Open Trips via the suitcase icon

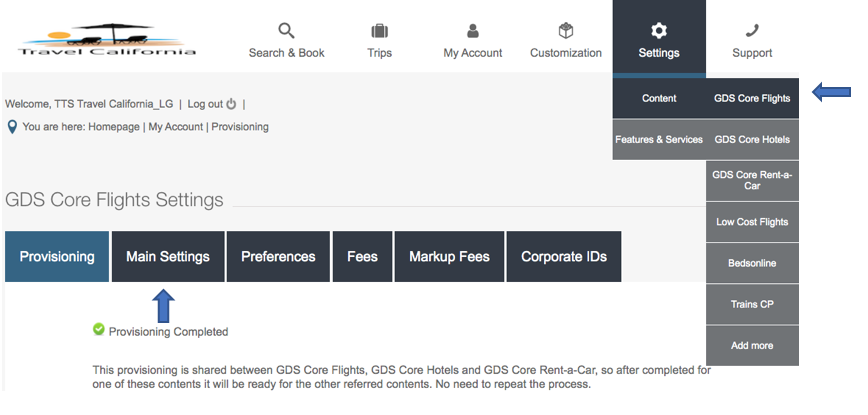[x=379, y=30]
